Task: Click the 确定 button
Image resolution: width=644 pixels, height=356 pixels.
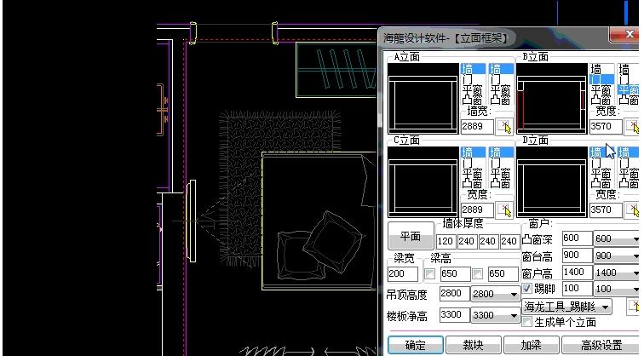Action: 415,345
